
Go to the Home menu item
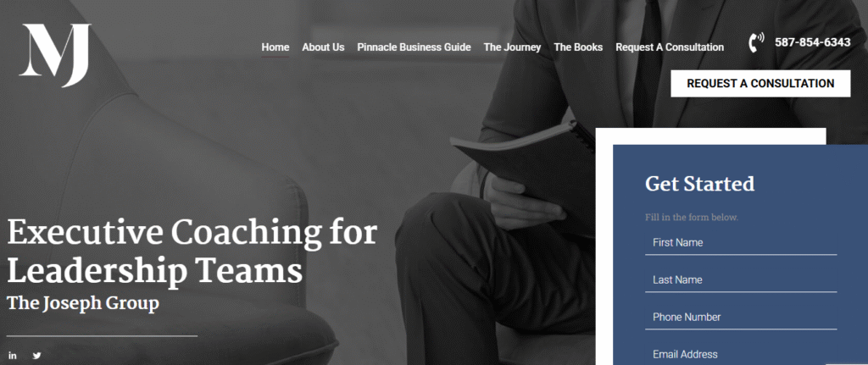click(x=275, y=47)
